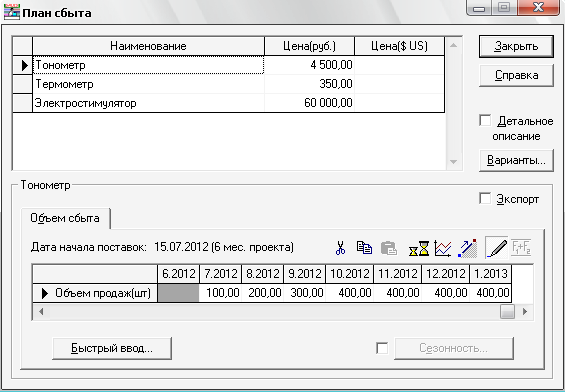
Task: Click the horizontal scrollbar thumb of sales table
Action: click(507, 311)
